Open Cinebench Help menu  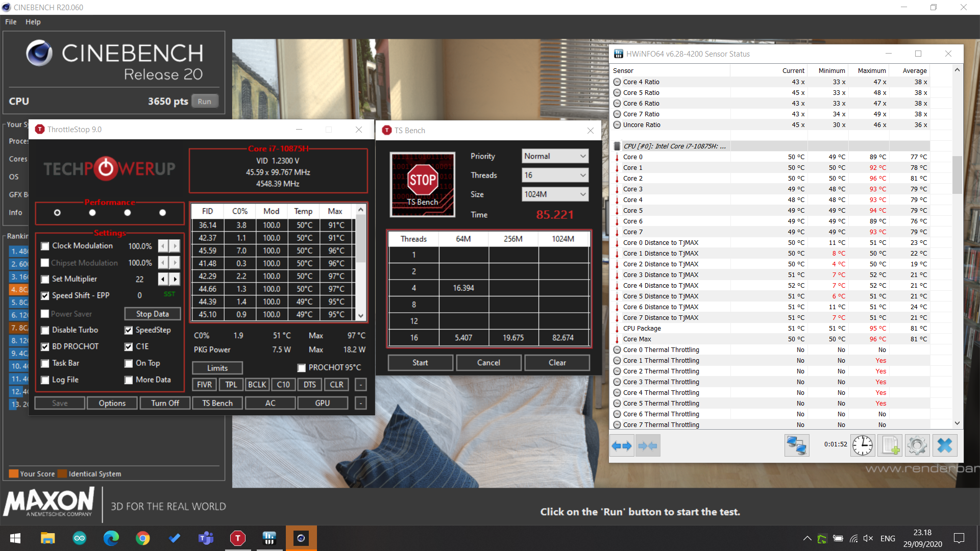tap(33, 22)
